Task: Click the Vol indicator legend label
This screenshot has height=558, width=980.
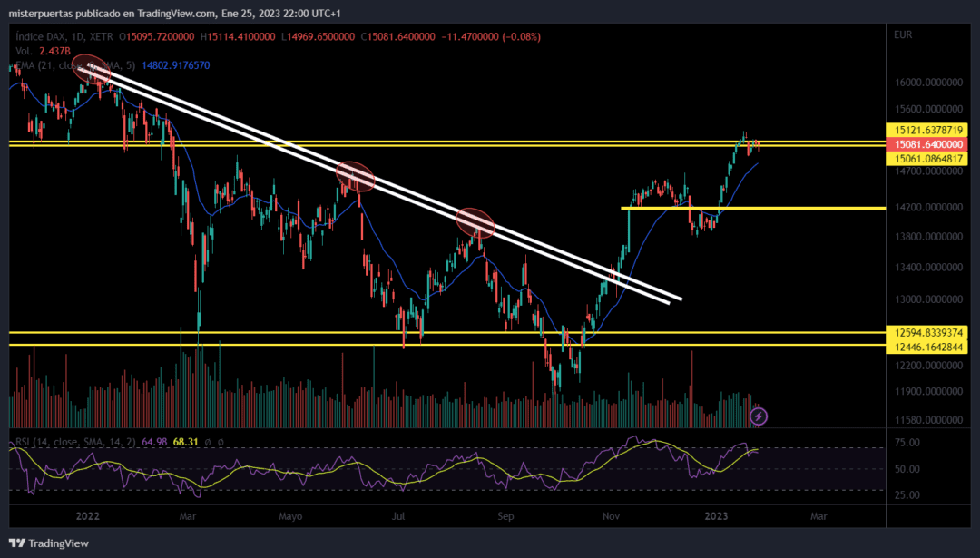Action: pos(23,52)
